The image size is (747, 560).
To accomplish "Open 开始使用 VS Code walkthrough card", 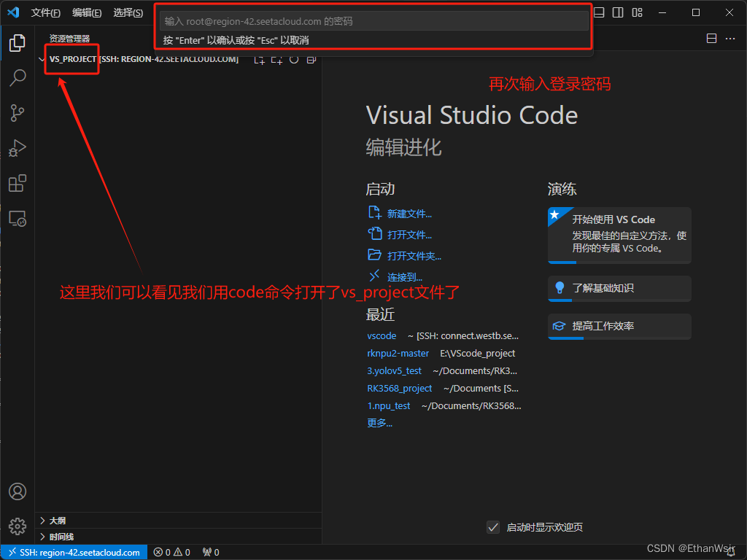I will [x=619, y=236].
